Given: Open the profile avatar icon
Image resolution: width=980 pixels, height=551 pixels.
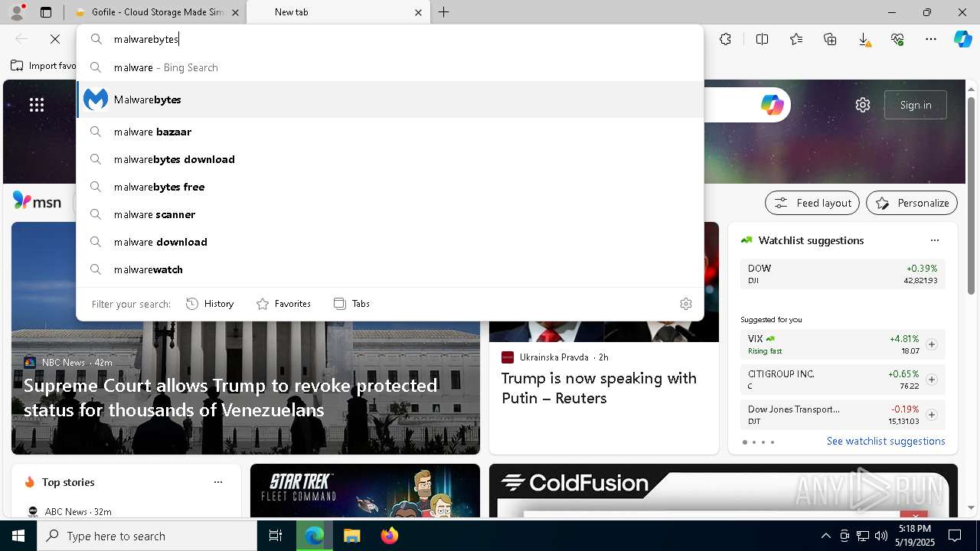Looking at the screenshot, I should (16, 12).
